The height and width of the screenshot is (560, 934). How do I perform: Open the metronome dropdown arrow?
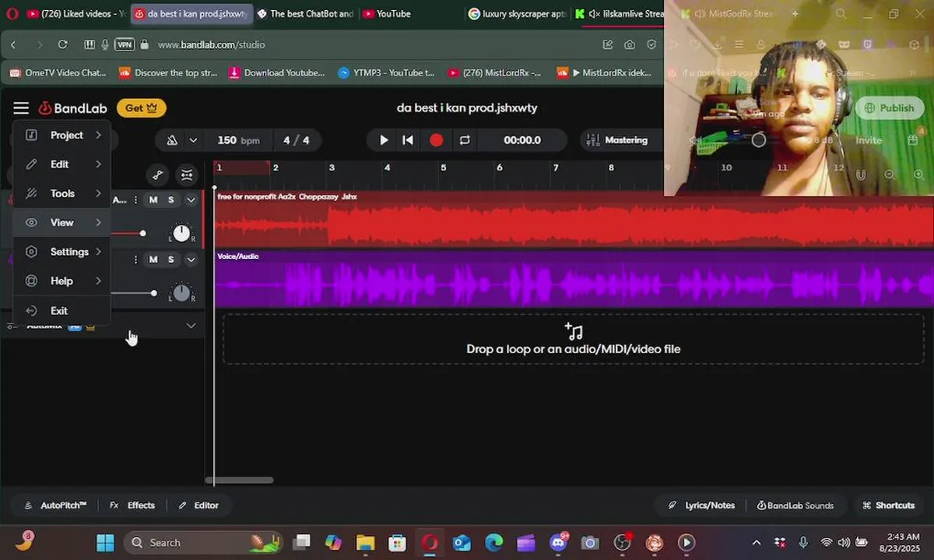coord(193,141)
